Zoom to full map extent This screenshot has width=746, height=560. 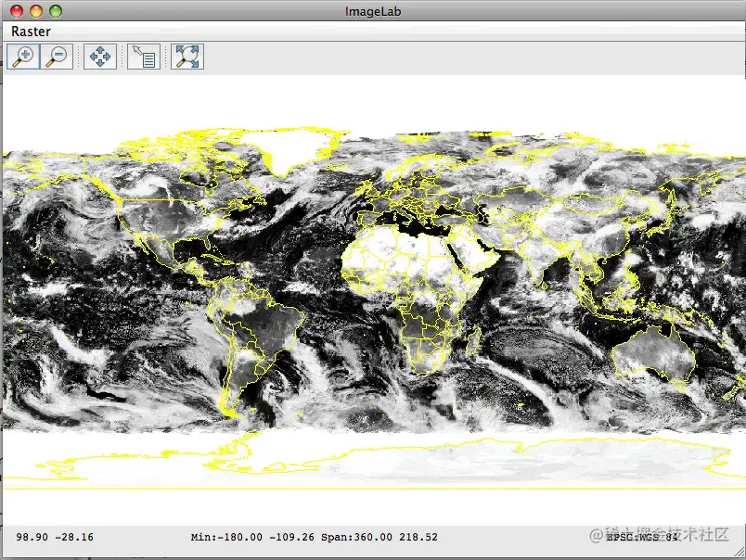click(x=187, y=57)
